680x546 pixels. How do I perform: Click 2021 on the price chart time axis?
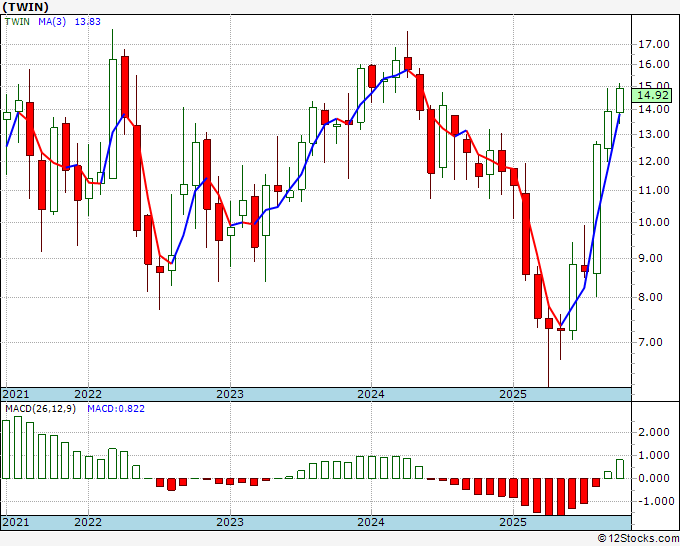16,394
